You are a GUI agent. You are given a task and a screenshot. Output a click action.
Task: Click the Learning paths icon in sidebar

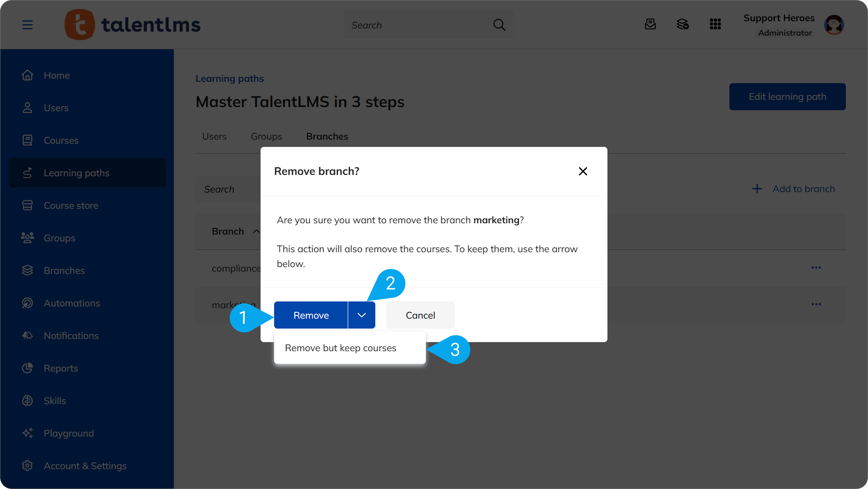click(28, 173)
